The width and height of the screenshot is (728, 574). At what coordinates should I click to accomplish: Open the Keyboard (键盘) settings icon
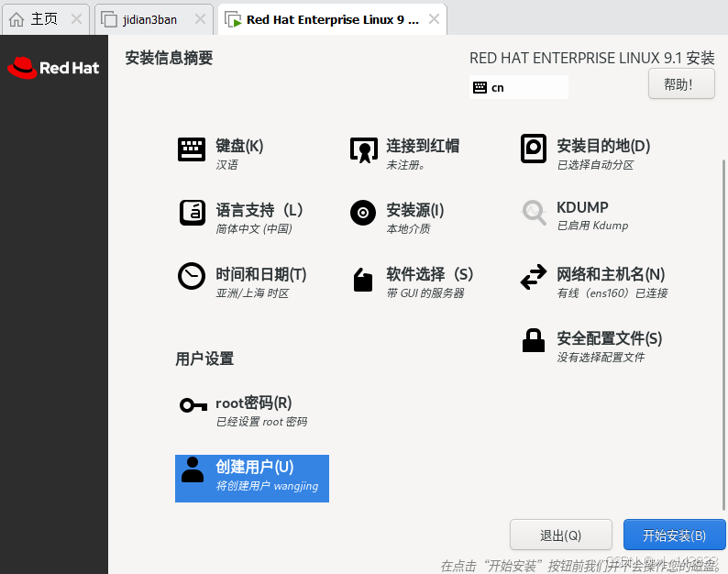point(192,149)
